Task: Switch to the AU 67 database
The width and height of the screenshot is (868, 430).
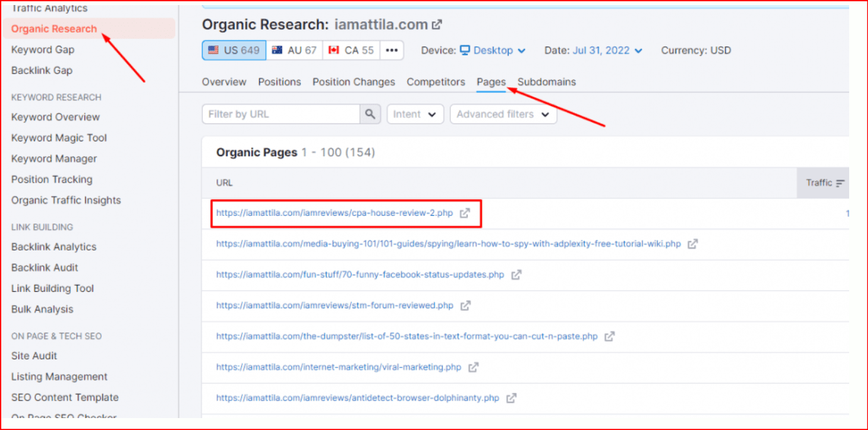Action: coord(295,50)
